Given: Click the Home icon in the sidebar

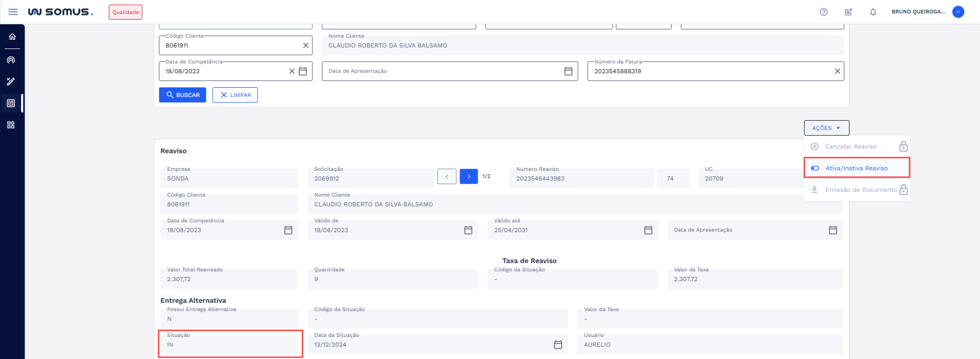Looking at the screenshot, I should click(12, 37).
